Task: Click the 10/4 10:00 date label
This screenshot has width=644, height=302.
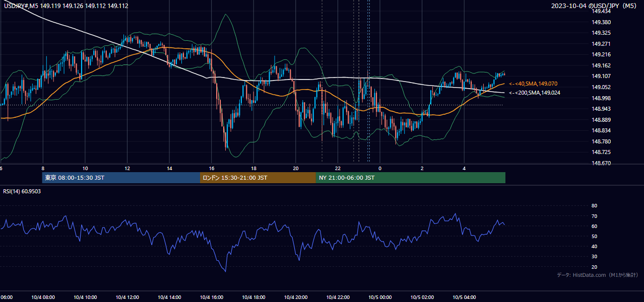Action: pos(85,297)
